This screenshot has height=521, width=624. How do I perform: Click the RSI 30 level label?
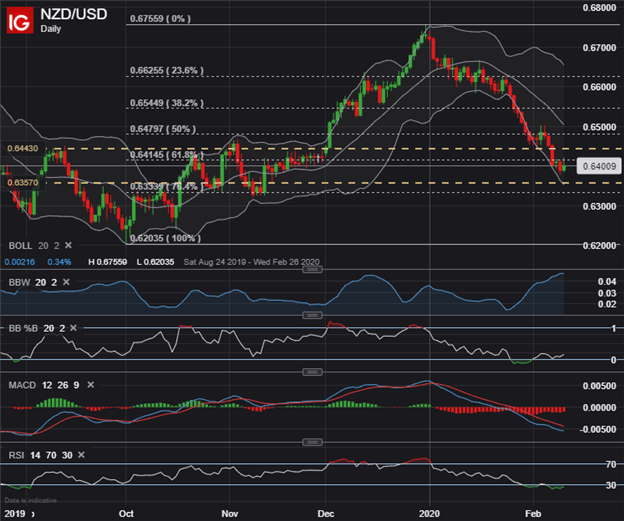(x=611, y=485)
